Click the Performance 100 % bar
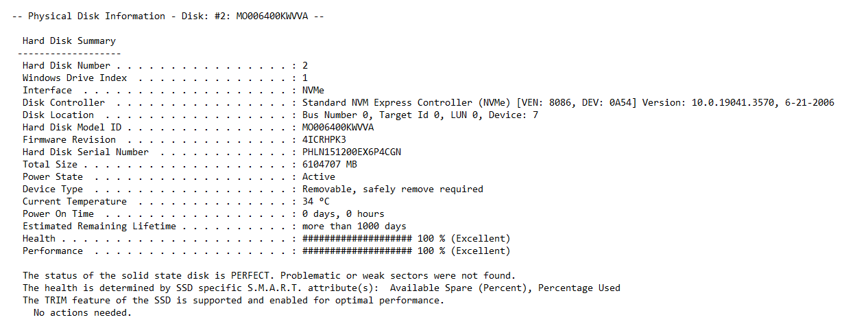The height and width of the screenshot is (324, 868). (407, 251)
